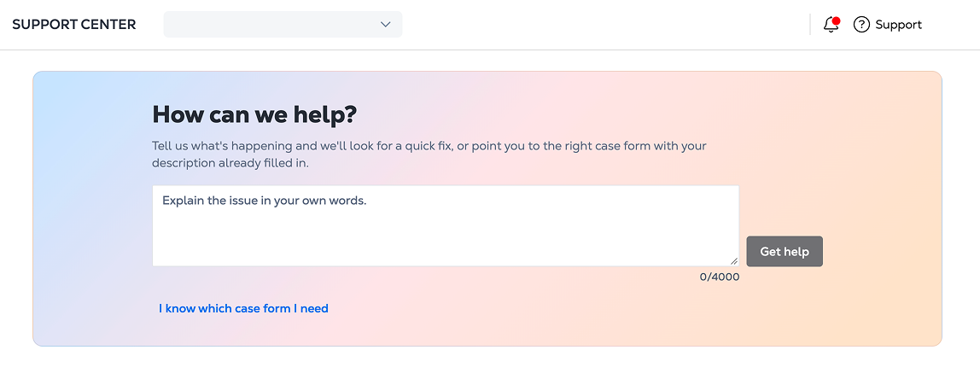The width and height of the screenshot is (980, 379).
Task: Click the red notification badge dot
Action: point(837,20)
